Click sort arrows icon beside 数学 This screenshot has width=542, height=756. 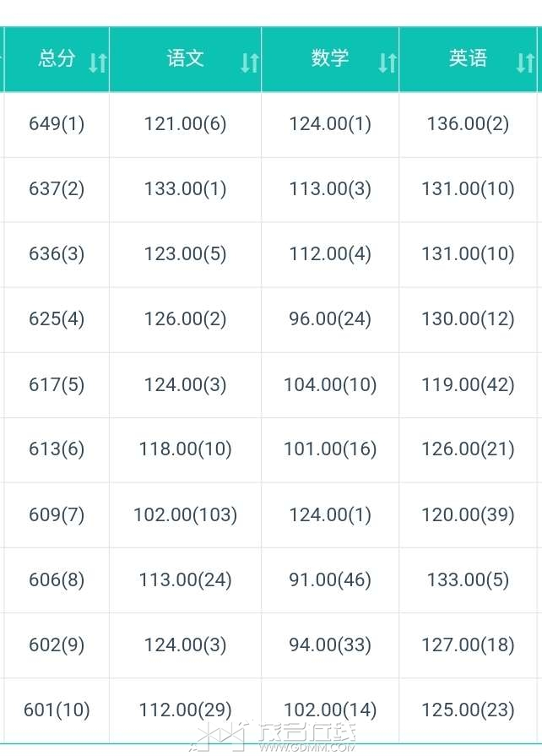(x=388, y=62)
